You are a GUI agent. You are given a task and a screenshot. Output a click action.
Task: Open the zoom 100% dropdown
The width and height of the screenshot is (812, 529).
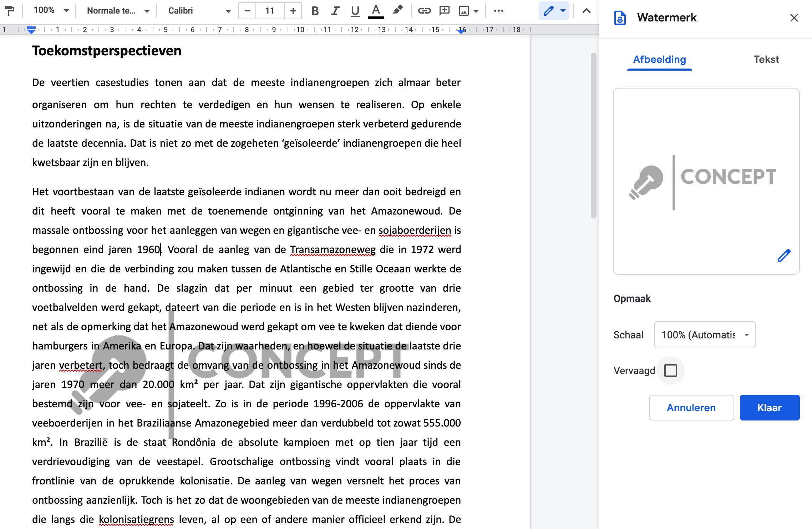coord(51,11)
